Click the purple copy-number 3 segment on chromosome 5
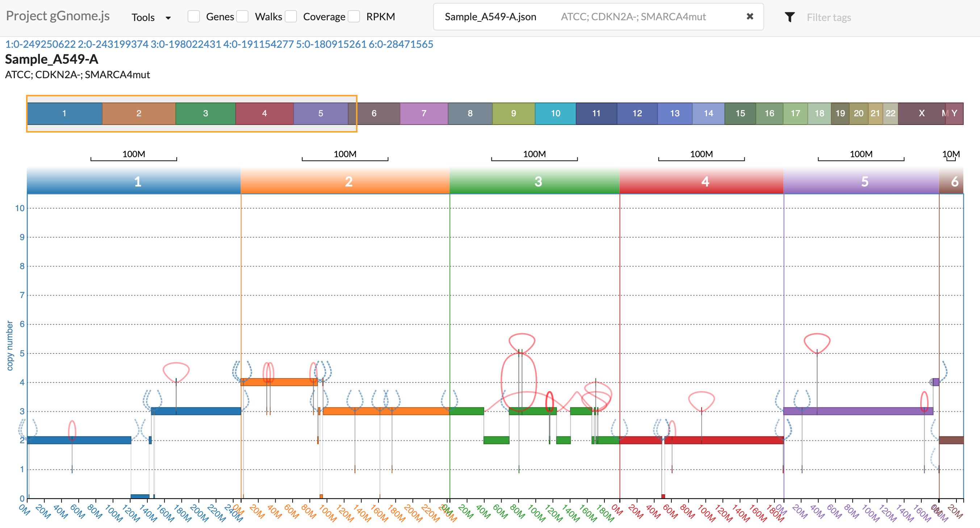 pyautogui.click(x=858, y=411)
